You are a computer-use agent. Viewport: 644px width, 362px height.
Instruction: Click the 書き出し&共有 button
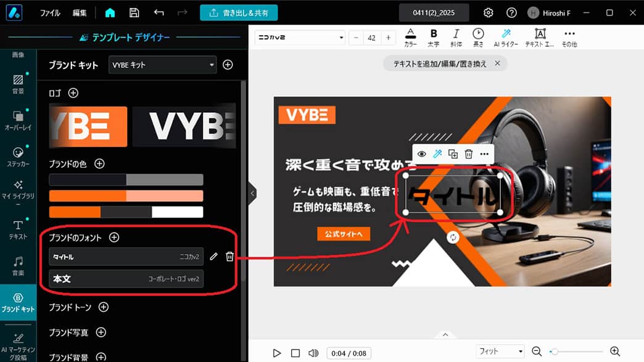tap(239, 12)
